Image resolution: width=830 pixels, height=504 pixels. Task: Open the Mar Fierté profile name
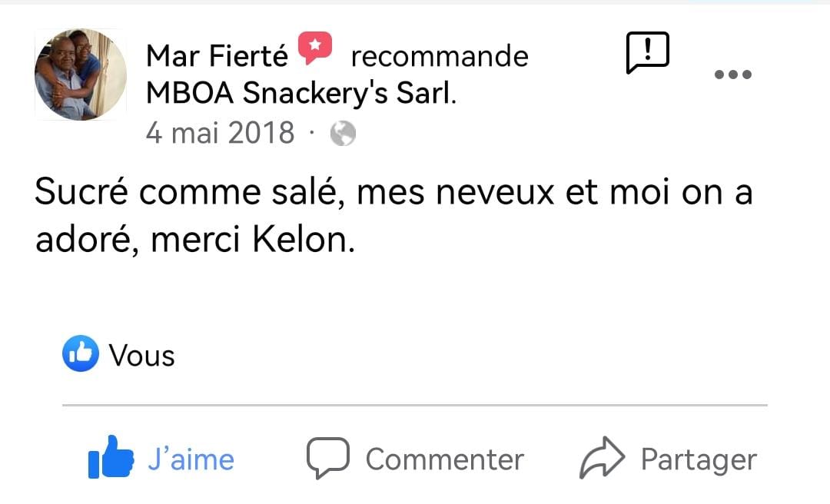[217, 56]
